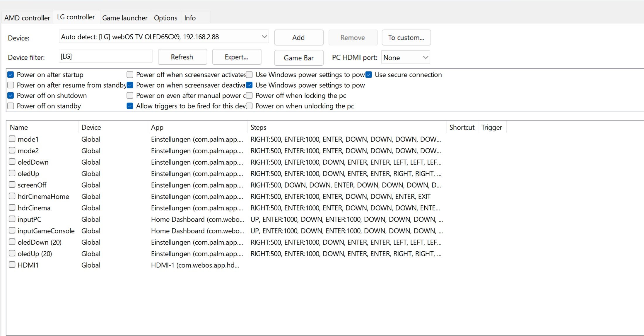Enable Power off when locking the pc
The width and height of the screenshot is (644, 336).
point(249,95)
